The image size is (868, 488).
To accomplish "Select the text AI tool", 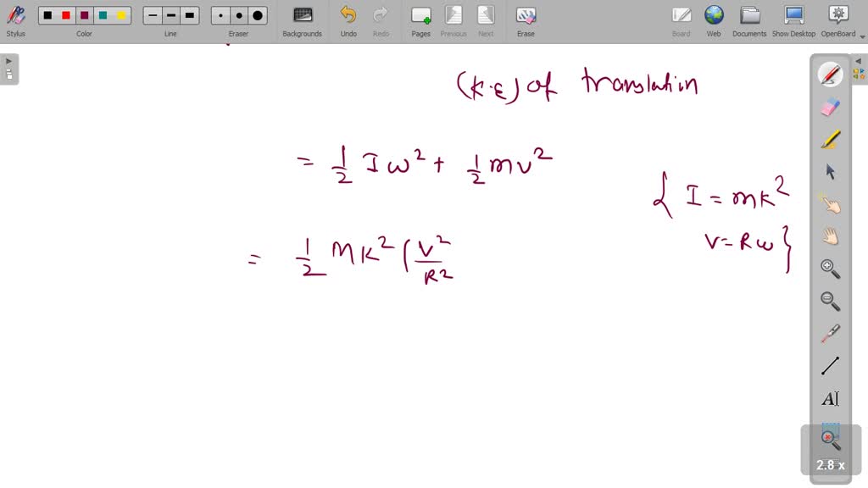I will 830,399.
